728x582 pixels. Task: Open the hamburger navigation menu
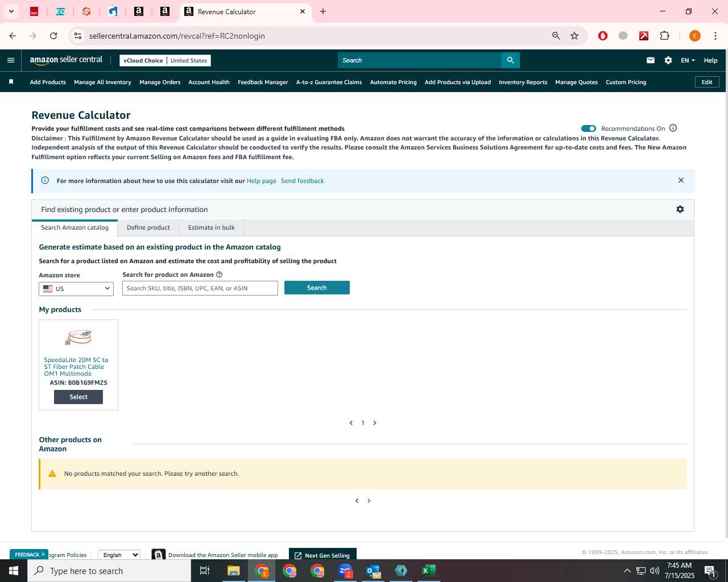pos(11,60)
